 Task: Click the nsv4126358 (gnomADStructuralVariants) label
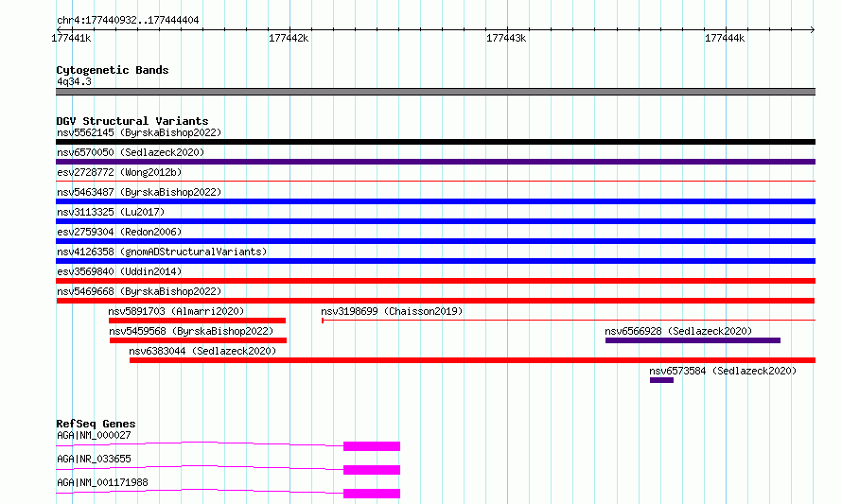[x=162, y=252]
